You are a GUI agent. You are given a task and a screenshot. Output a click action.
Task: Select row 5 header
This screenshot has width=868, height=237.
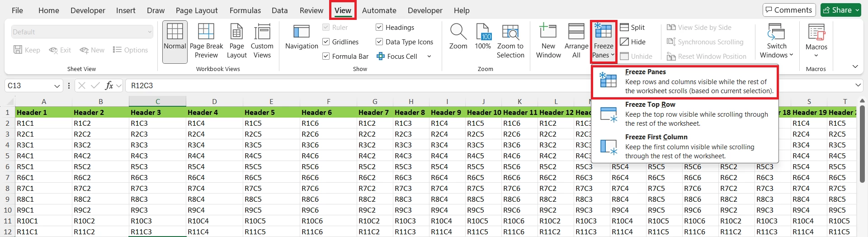coord(7,156)
